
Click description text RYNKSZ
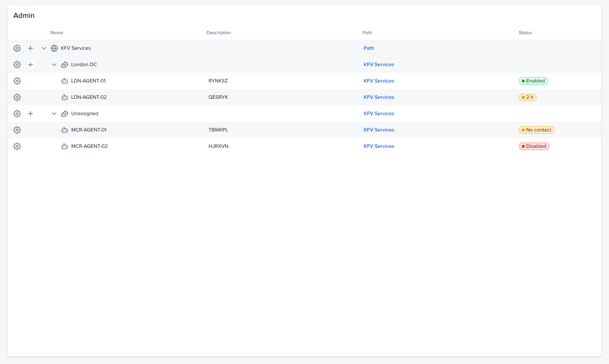coord(218,81)
